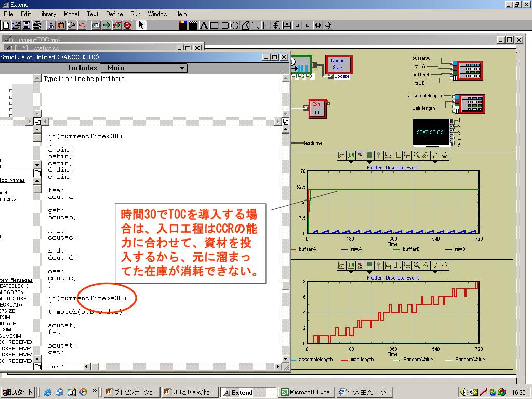
Task: Open the notebook icon in the toolbar
Action: tap(96, 25)
